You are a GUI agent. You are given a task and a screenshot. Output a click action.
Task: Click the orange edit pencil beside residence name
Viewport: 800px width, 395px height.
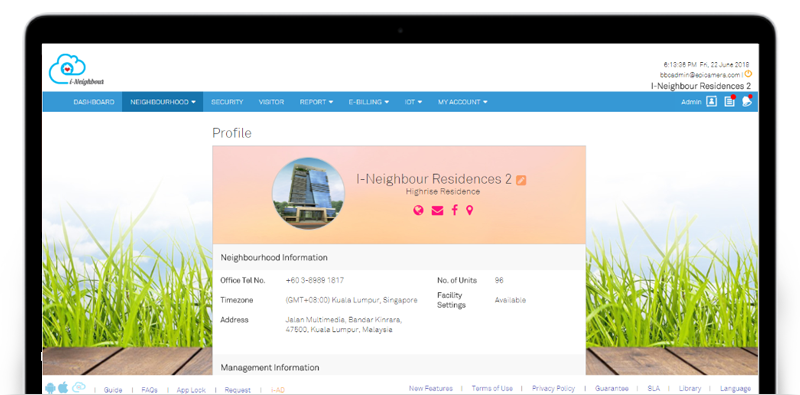pos(521,180)
